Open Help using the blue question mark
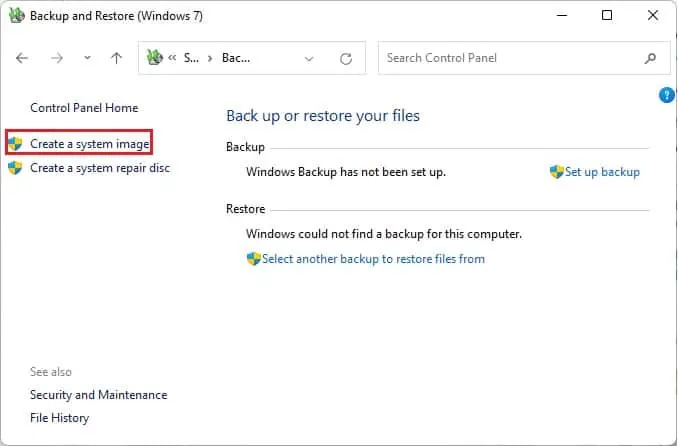 [x=666, y=95]
